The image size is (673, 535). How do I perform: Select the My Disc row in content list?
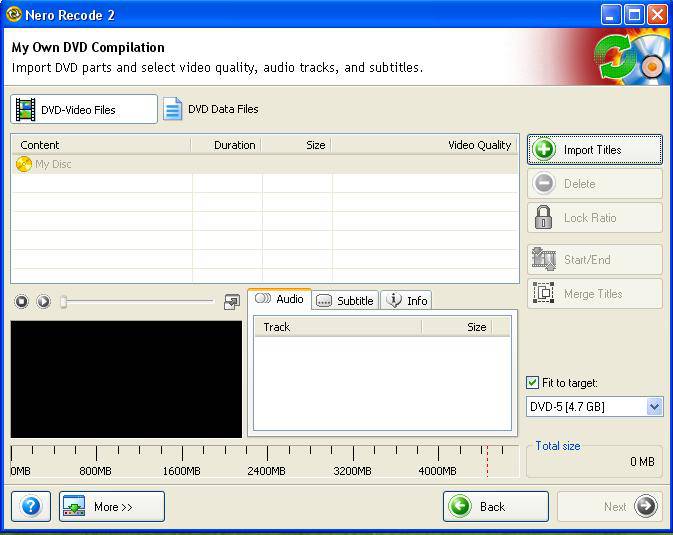click(x=54, y=164)
